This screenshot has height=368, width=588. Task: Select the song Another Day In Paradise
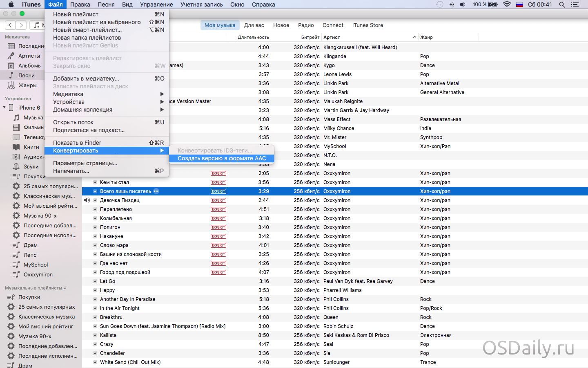[x=128, y=299]
